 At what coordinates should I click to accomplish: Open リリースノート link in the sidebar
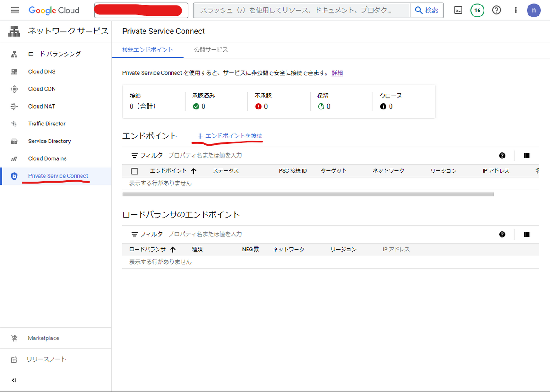[x=46, y=359]
